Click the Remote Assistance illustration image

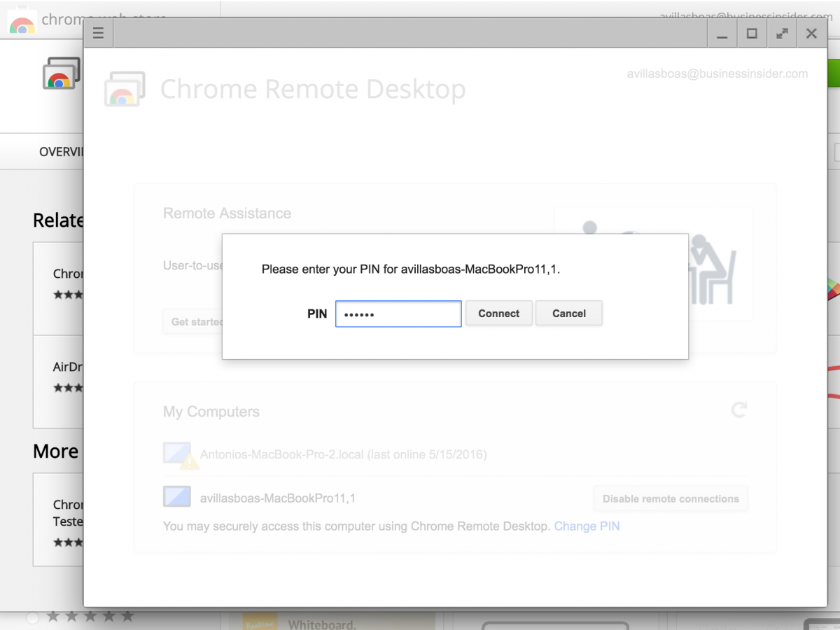pos(653,263)
